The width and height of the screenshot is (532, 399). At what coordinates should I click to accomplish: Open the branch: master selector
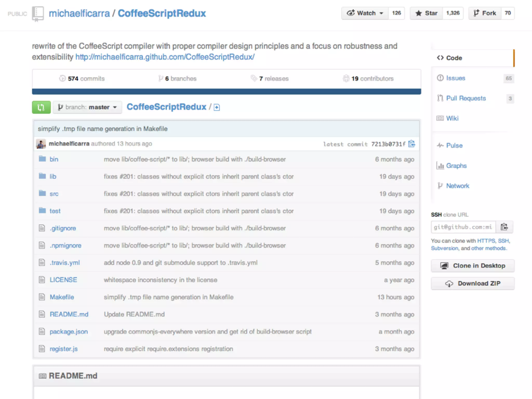[87, 107]
